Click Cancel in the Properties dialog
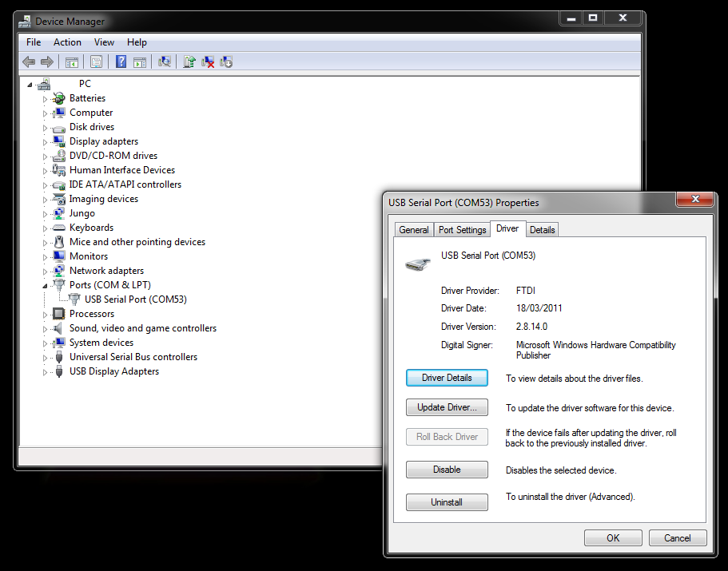The height and width of the screenshot is (571, 728). coord(678,537)
